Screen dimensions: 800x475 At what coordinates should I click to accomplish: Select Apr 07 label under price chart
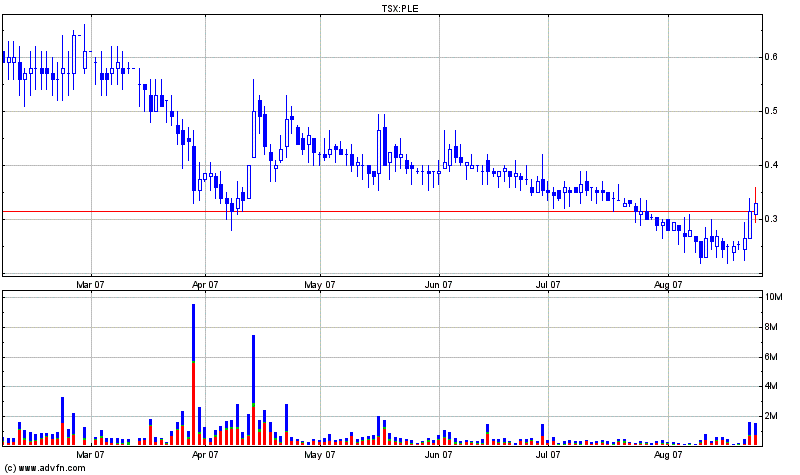(205, 284)
